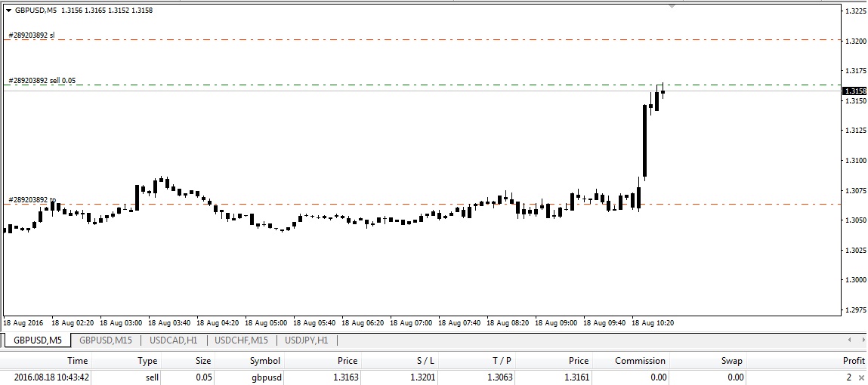Click the 1.3200 price scale label
Screen dimensions: 868x385
(854, 41)
